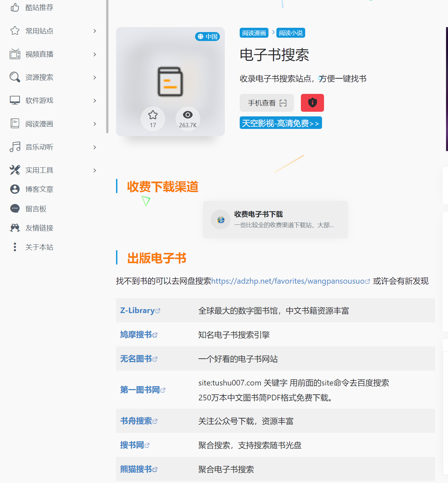Click external link icon next to 第一图书网
The image size is (448, 483).
pyautogui.click(x=163, y=390)
